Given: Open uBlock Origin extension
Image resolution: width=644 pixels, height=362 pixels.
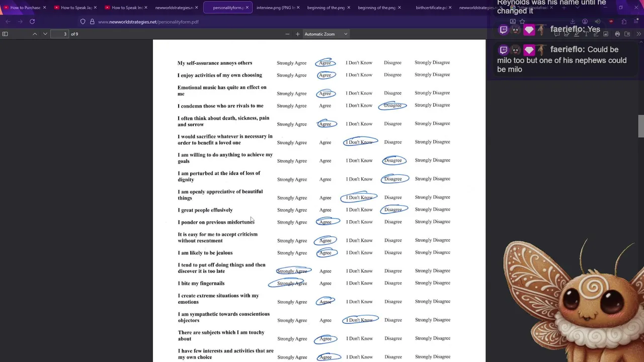Looking at the screenshot, I should click(611, 22).
